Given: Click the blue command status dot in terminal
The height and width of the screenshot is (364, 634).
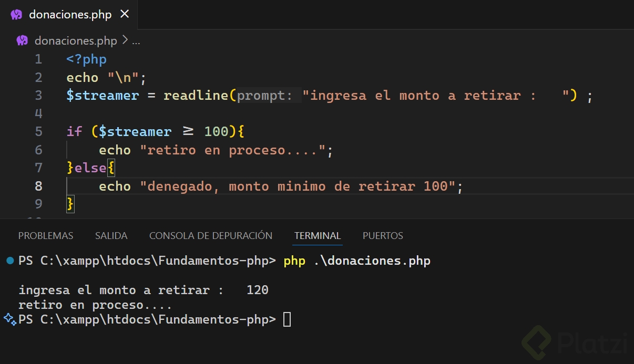Looking at the screenshot, I should [x=10, y=261].
